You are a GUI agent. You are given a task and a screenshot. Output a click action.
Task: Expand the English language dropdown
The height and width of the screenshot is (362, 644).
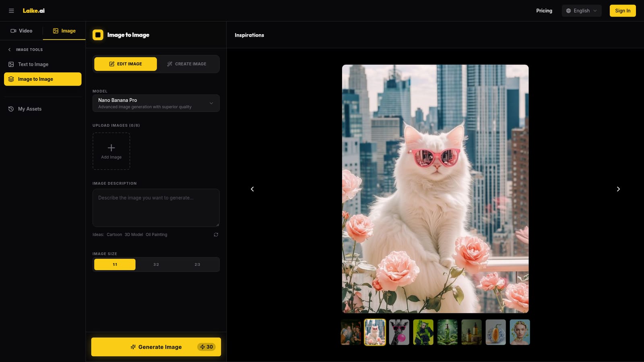tap(582, 11)
